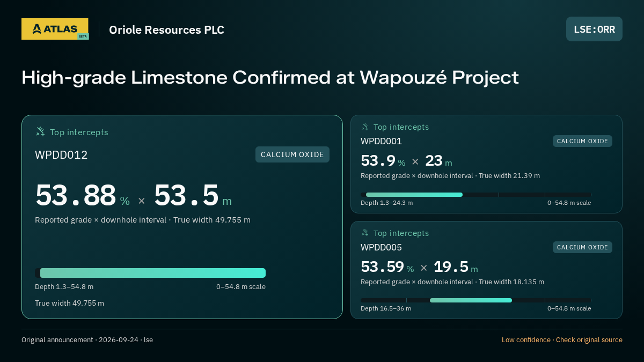Click the drill icon in WPDD005 card

pyautogui.click(x=365, y=233)
